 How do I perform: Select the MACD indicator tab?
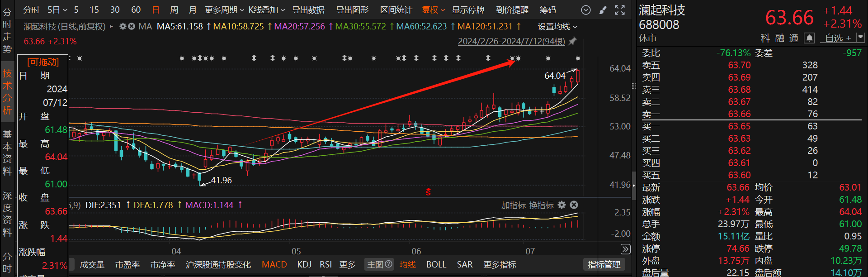274,264
